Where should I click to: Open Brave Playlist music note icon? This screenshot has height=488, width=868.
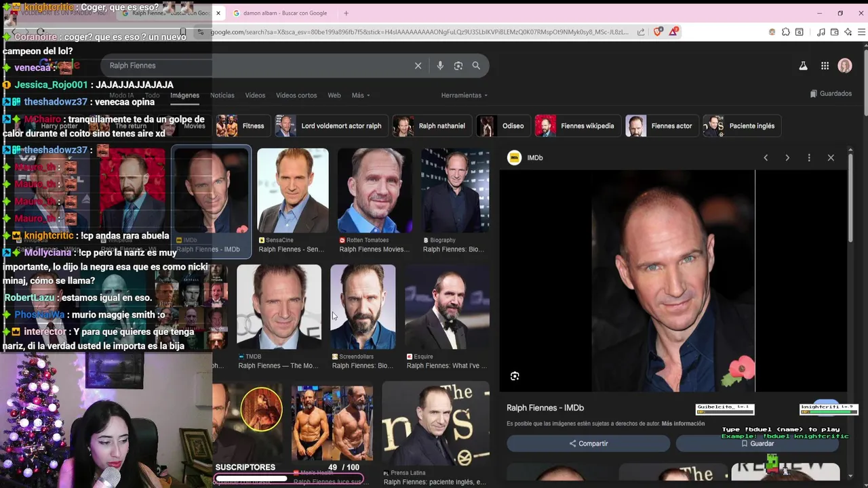(x=821, y=32)
